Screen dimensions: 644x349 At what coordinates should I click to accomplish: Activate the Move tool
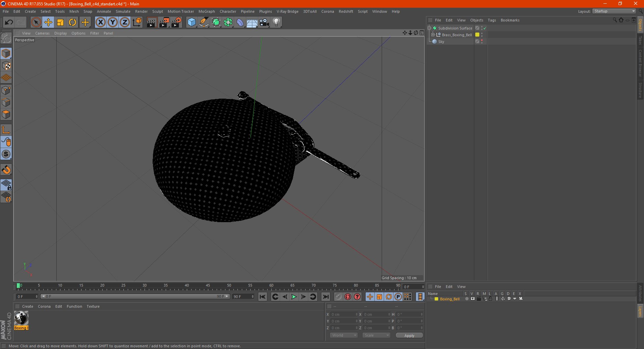click(x=48, y=22)
